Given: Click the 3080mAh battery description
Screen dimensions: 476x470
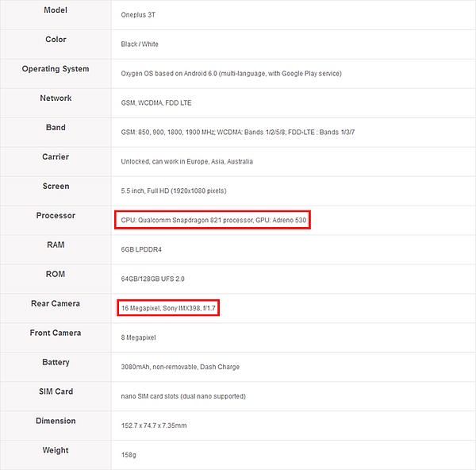Looking at the screenshot, I should point(180,367).
